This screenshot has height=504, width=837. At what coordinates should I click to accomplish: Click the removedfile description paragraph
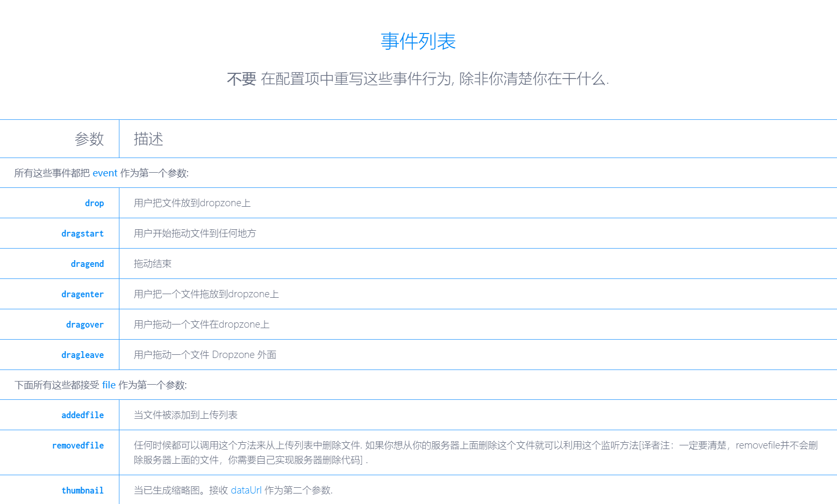[476, 453]
